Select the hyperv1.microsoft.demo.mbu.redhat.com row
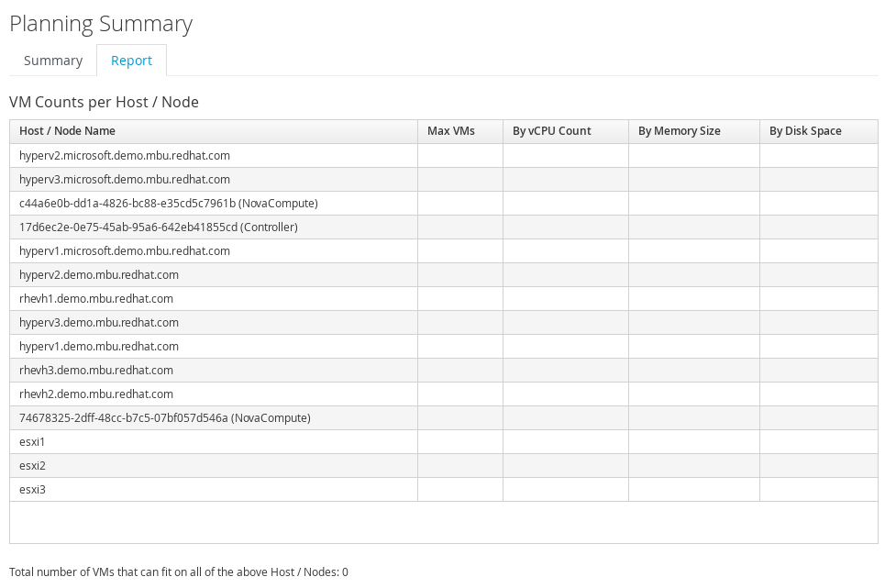885x588 pixels. 444,251
